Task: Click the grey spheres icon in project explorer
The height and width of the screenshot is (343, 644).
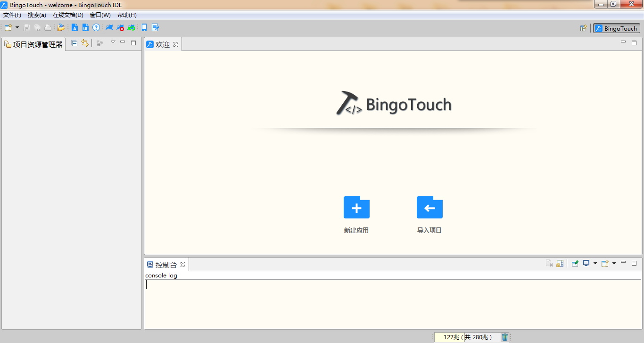Action: [x=99, y=43]
